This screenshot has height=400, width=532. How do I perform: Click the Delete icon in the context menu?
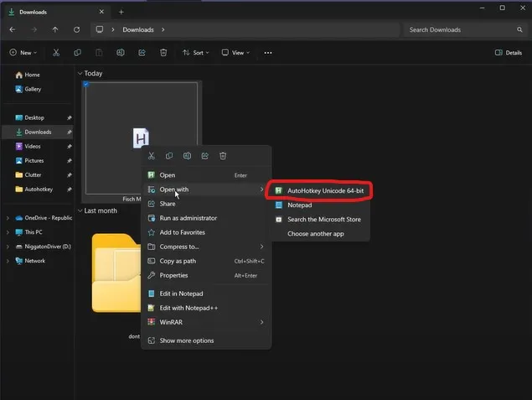[x=223, y=156]
